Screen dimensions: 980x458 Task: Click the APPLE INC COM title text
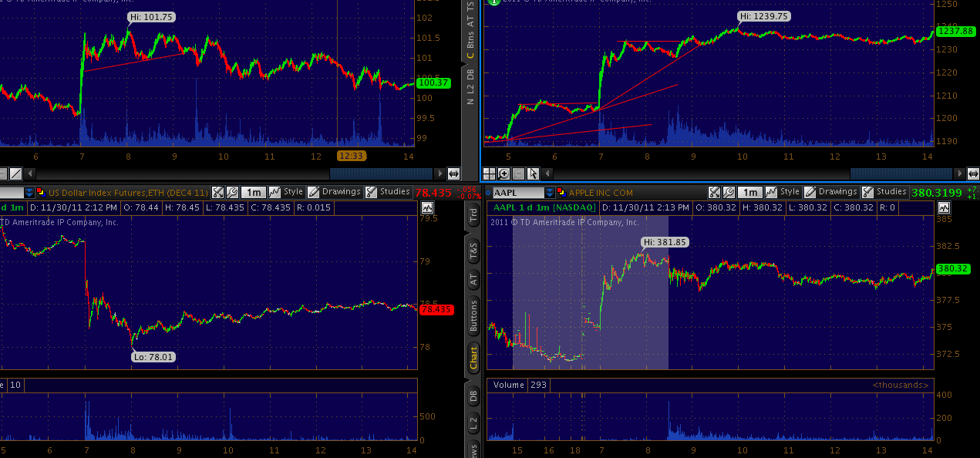601,192
